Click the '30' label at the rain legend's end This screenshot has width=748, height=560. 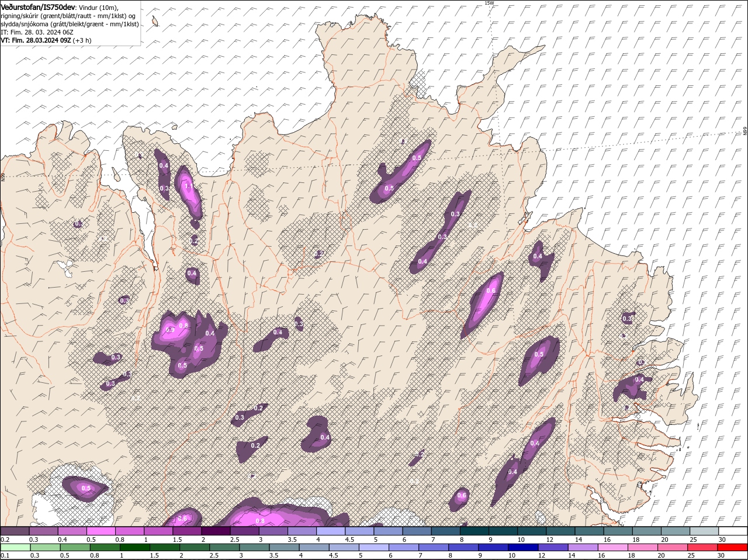(722, 556)
